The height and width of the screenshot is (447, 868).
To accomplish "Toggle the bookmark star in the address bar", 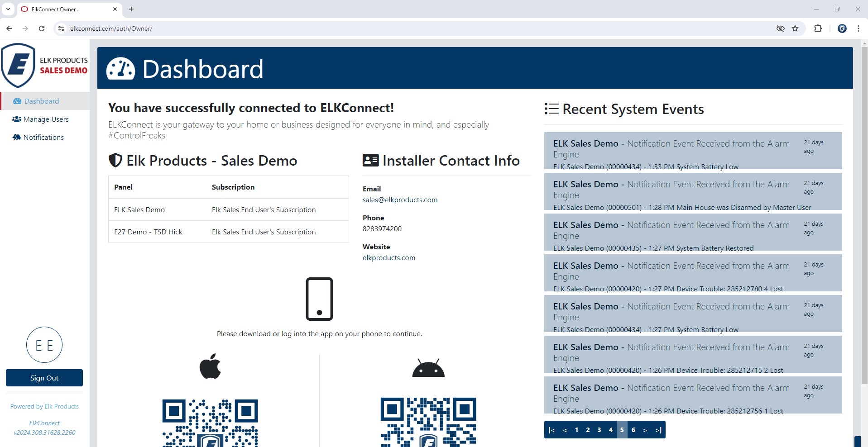I will click(x=795, y=28).
